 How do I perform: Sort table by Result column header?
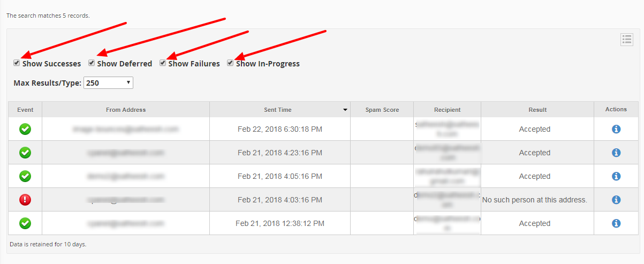(537, 110)
